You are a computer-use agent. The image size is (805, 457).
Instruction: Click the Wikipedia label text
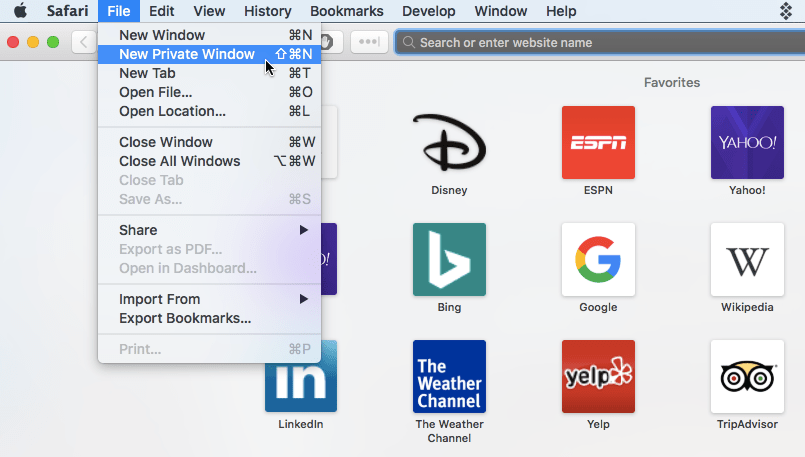point(747,307)
